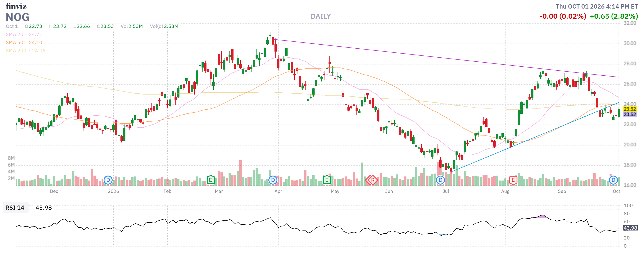Click the NOG ticker symbol

tap(18, 17)
